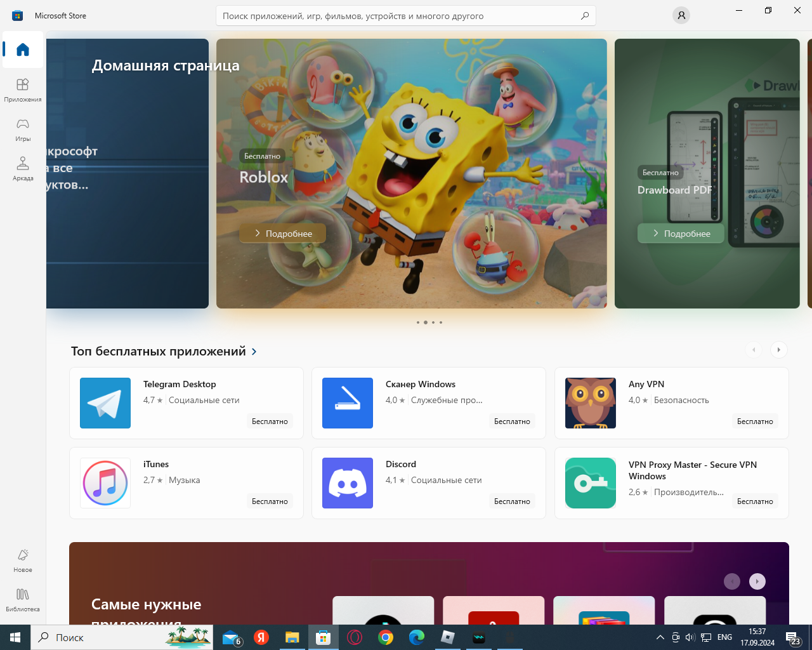
Task: Open the Игры section in the sidebar
Action: (x=23, y=129)
